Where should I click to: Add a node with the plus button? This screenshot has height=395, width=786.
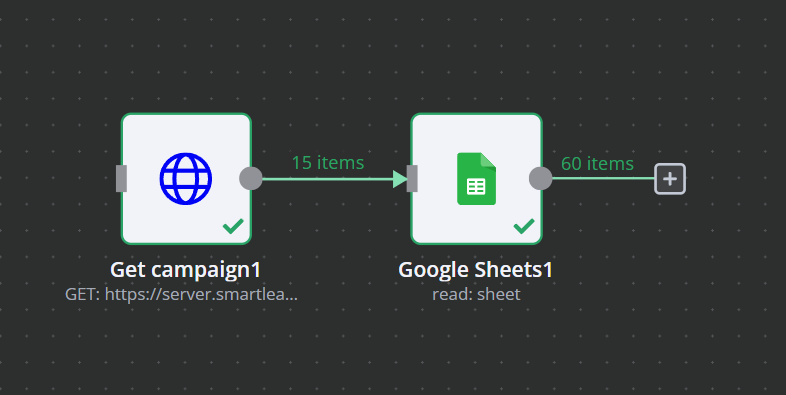coord(670,178)
